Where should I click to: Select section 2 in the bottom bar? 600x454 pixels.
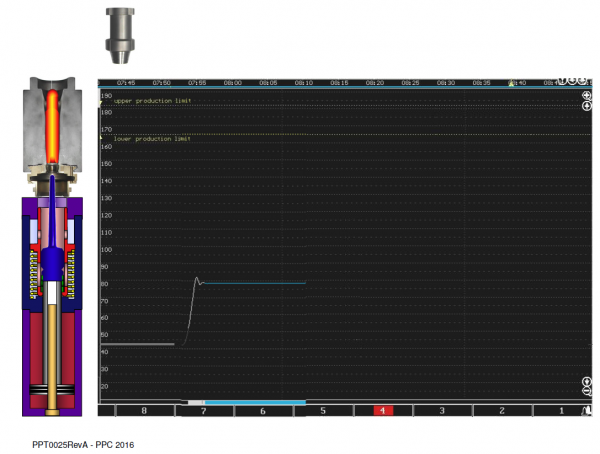coord(502,411)
